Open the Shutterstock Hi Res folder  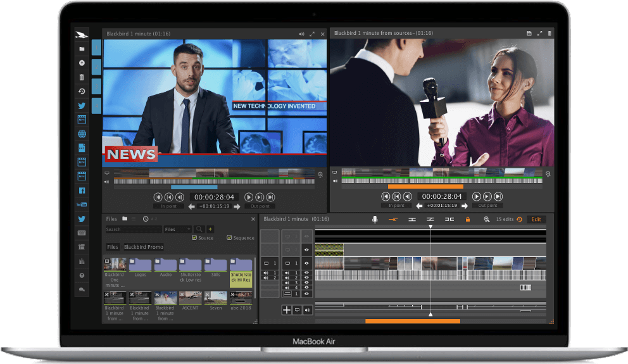[x=241, y=273]
